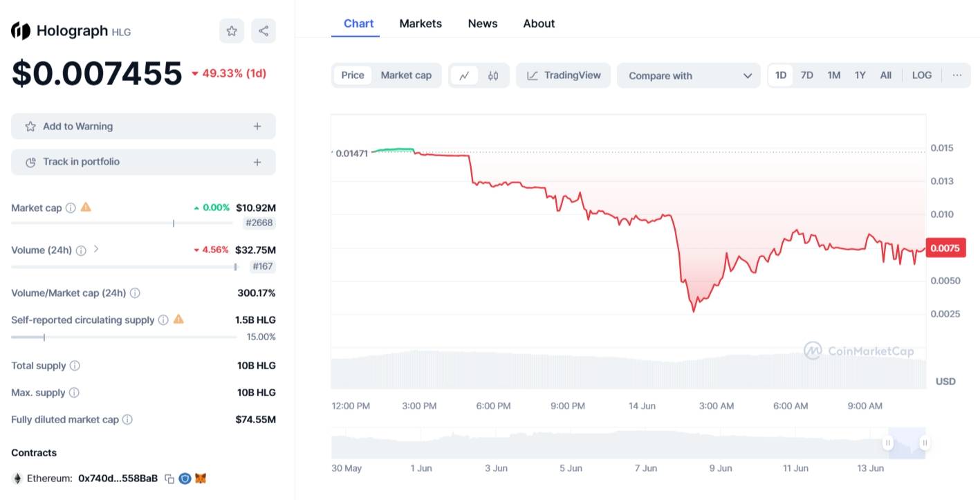Viewport: 980px width, 500px height.
Task: Click the #2668 market cap rank badge
Action: [x=260, y=223]
